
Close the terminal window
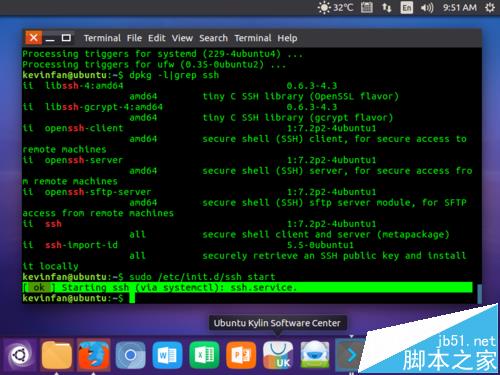33,38
